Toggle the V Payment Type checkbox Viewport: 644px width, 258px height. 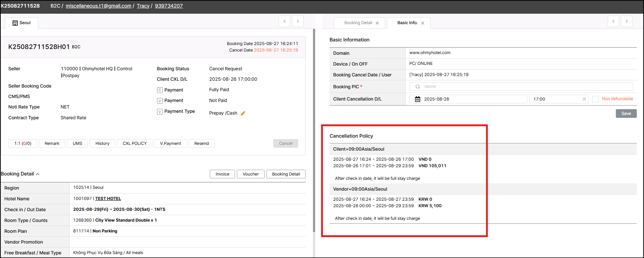coord(160,112)
